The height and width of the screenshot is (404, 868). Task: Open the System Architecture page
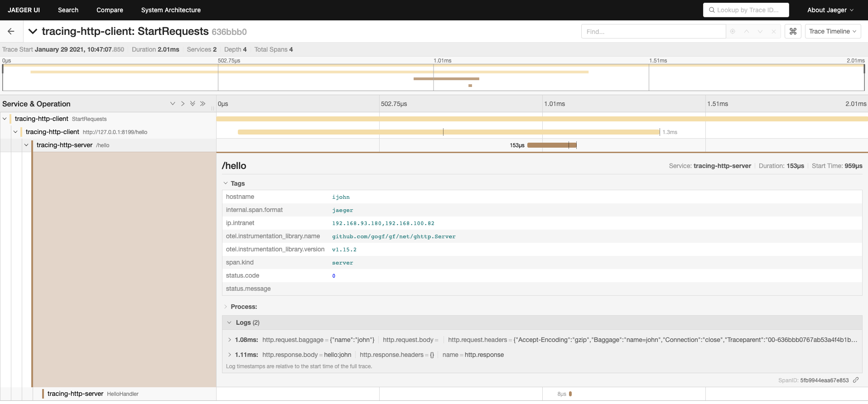click(171, 10)
